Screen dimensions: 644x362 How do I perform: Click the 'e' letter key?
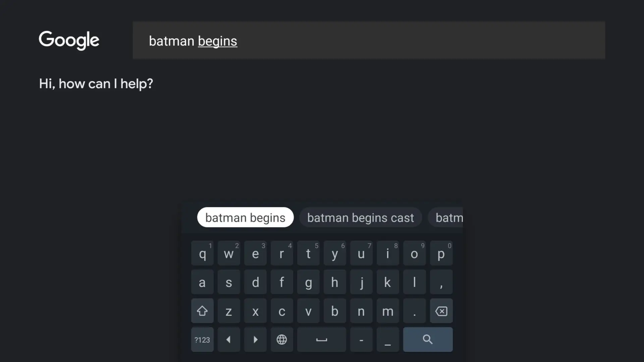(x=255, y=254)
